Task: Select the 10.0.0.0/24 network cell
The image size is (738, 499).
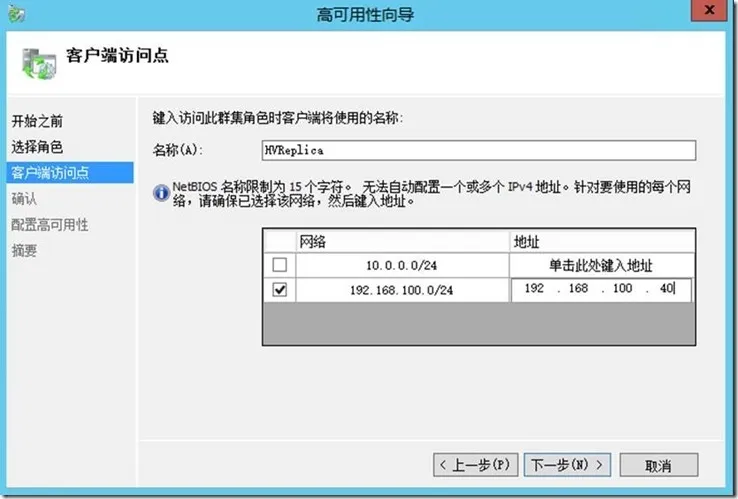Action: (402, 266)
